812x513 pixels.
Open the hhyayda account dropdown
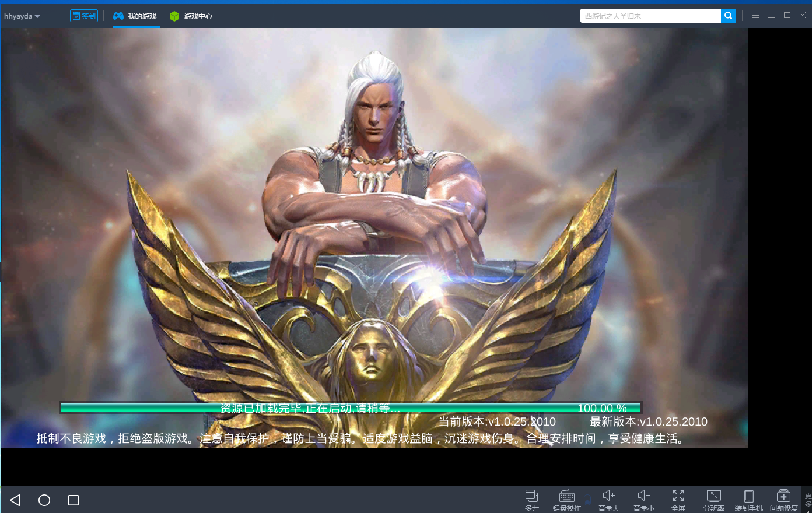coord(22,16)
